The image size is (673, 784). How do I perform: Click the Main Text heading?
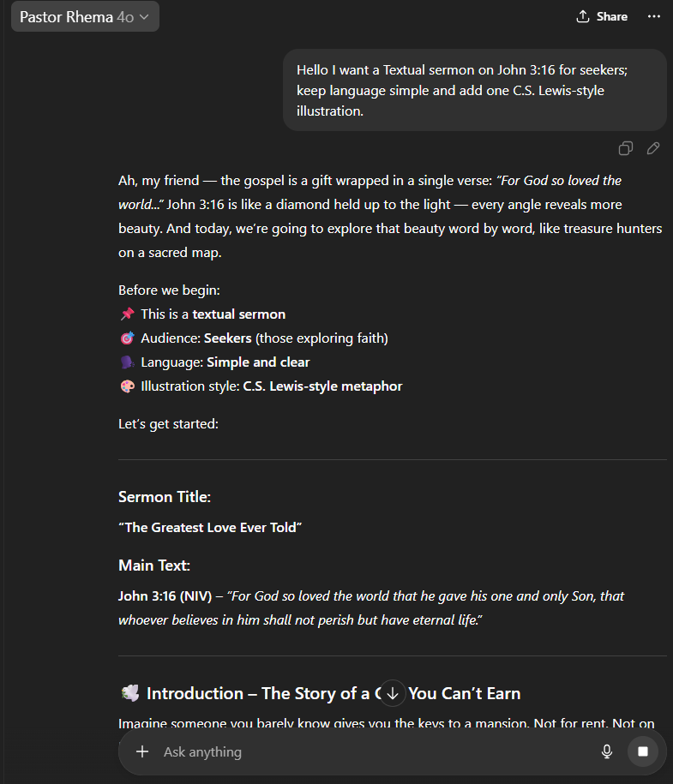[x=154, y=566]
